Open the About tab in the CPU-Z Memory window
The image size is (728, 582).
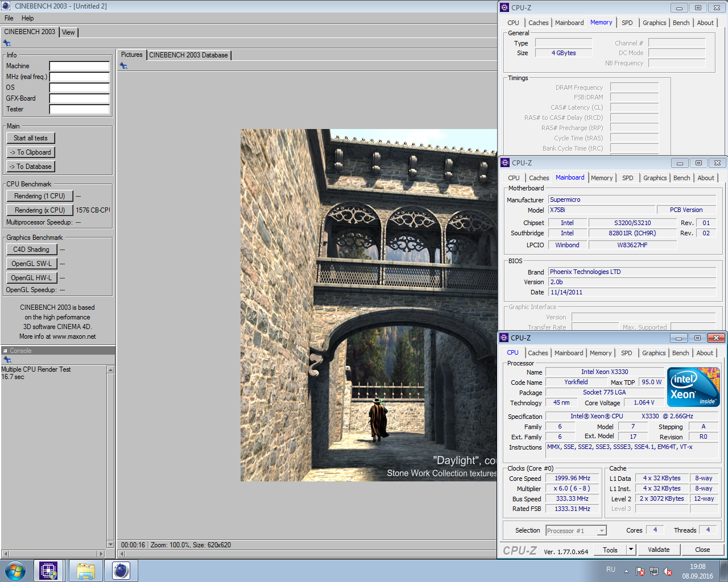(705, 23)
